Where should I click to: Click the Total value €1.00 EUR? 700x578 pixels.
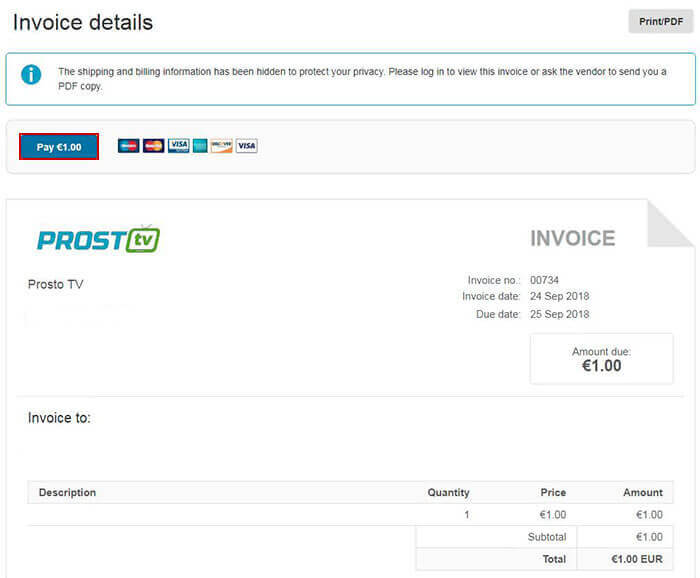pyautogui.click(x=637, y=559)
